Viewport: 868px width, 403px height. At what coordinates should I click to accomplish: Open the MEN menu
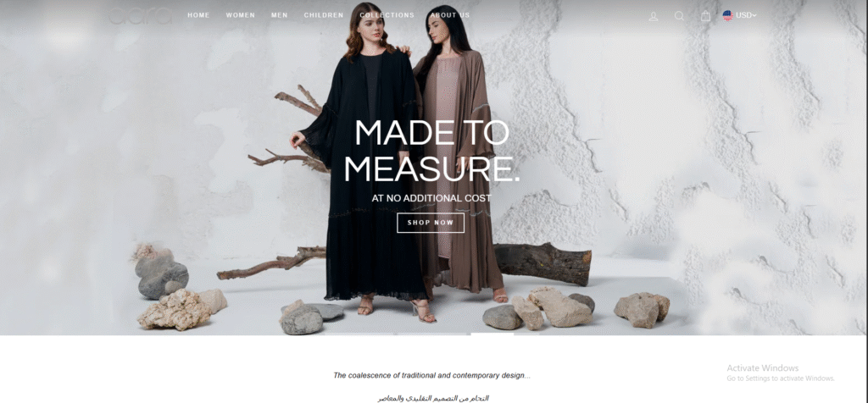(280, 15)
